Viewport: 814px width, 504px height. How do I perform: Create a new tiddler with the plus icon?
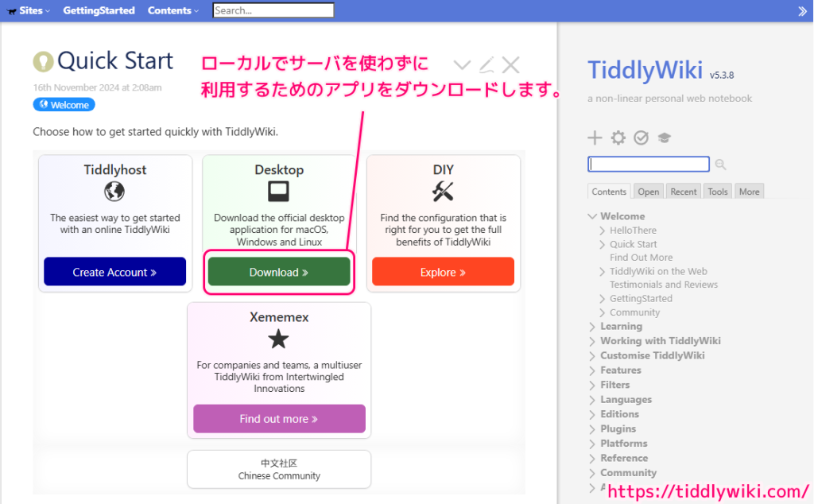(595, 138)
